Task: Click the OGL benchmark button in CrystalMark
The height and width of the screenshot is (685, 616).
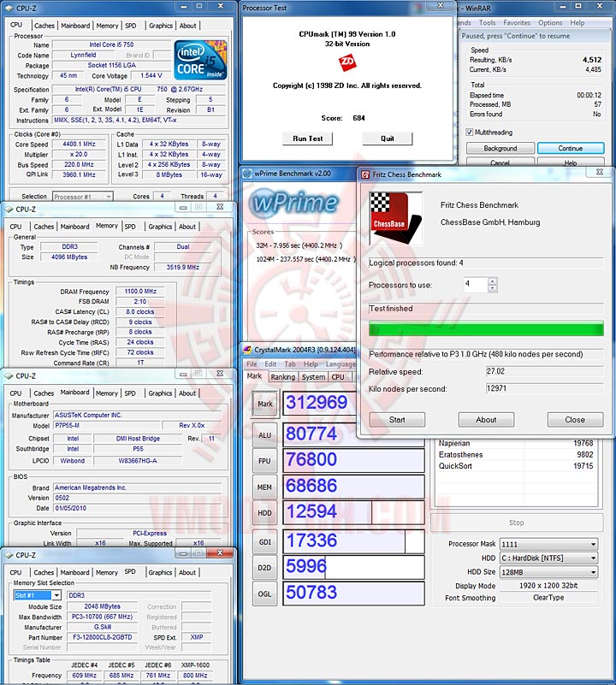Action: pyautogui.click(x=264, y=594)
